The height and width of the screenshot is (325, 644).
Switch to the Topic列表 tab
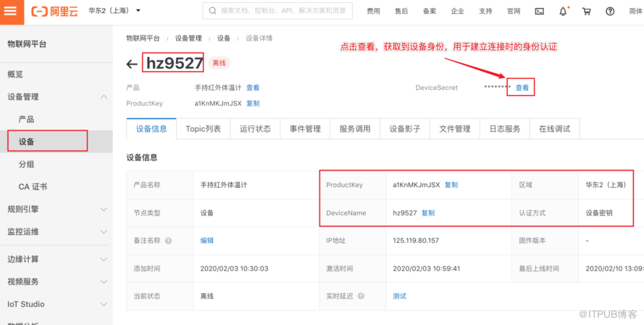pos(203,129)
